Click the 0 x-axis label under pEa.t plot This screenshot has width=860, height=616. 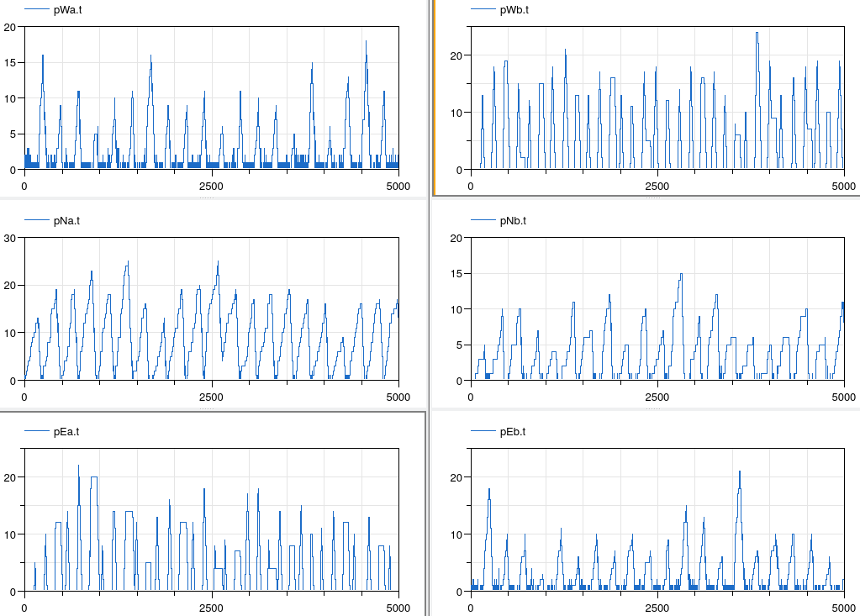(24, 608)
